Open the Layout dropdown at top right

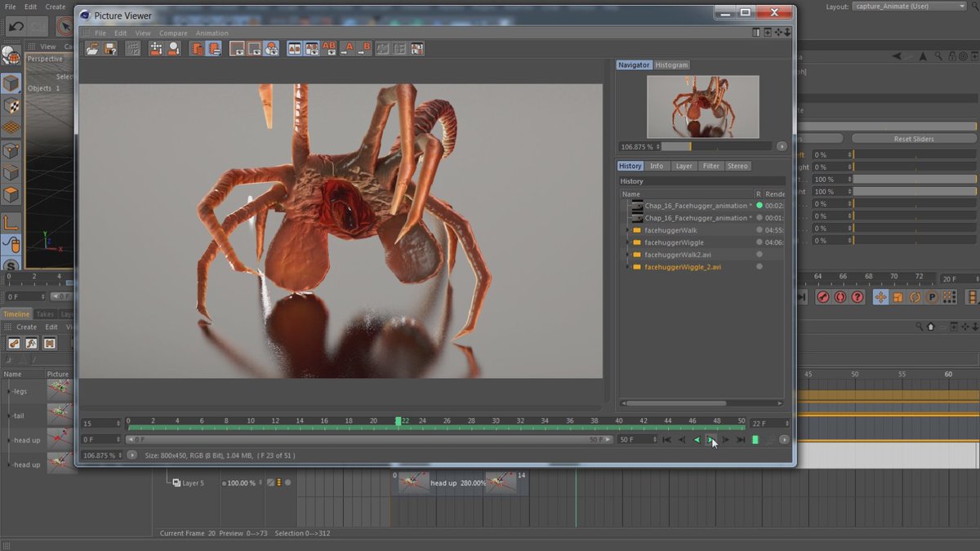pos(909,7)
